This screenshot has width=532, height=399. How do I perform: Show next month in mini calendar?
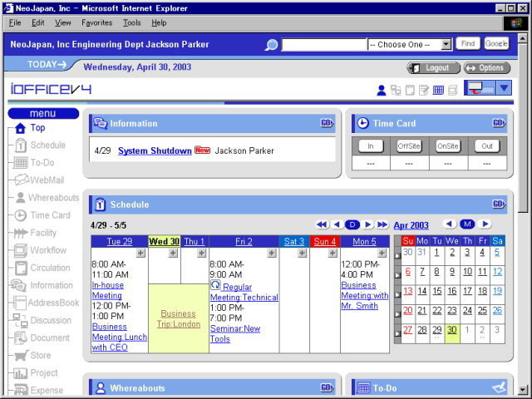485,224
